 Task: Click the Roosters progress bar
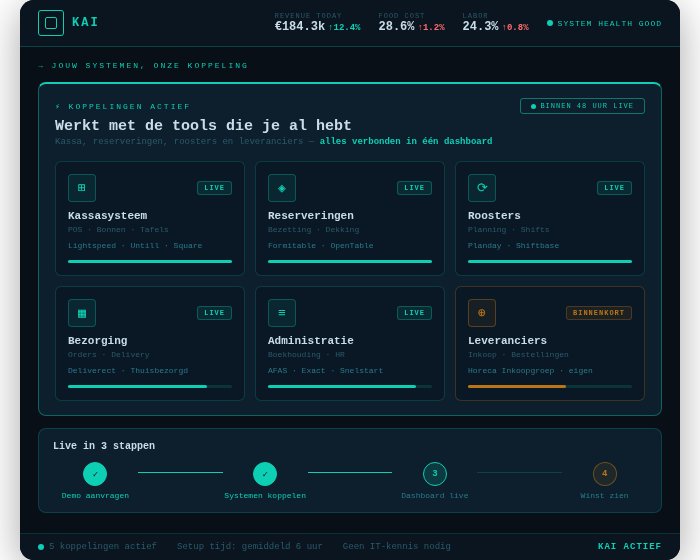tap(550, 262)
